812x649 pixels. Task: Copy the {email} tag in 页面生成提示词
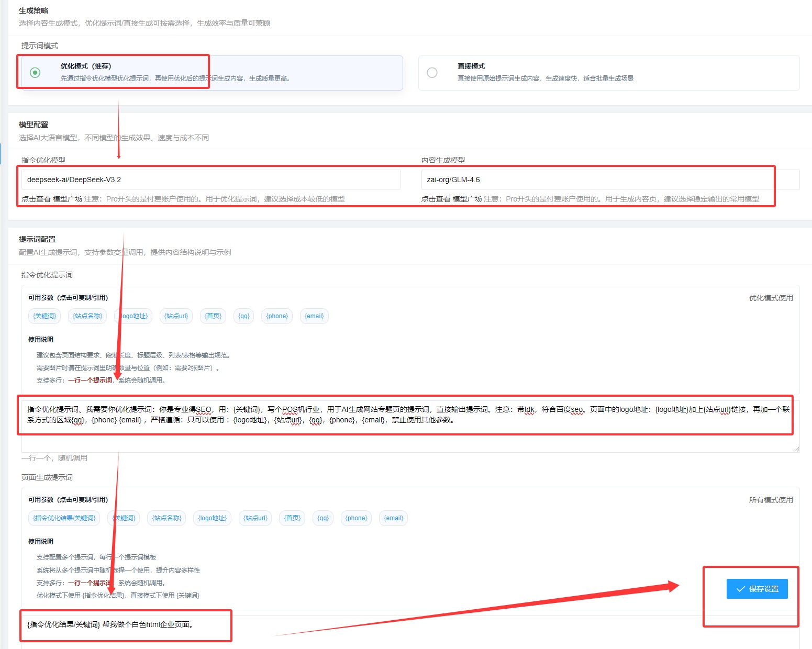click(x=394, y=518)
